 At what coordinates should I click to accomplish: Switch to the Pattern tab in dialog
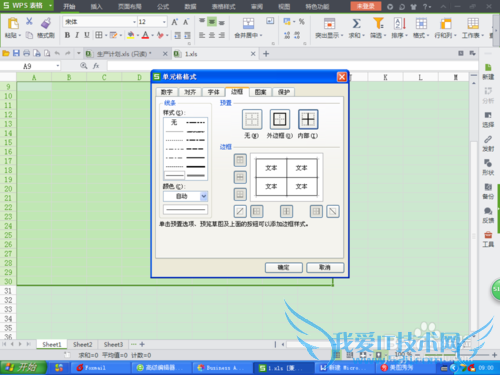pyautogui.click(x=260, y=92)
